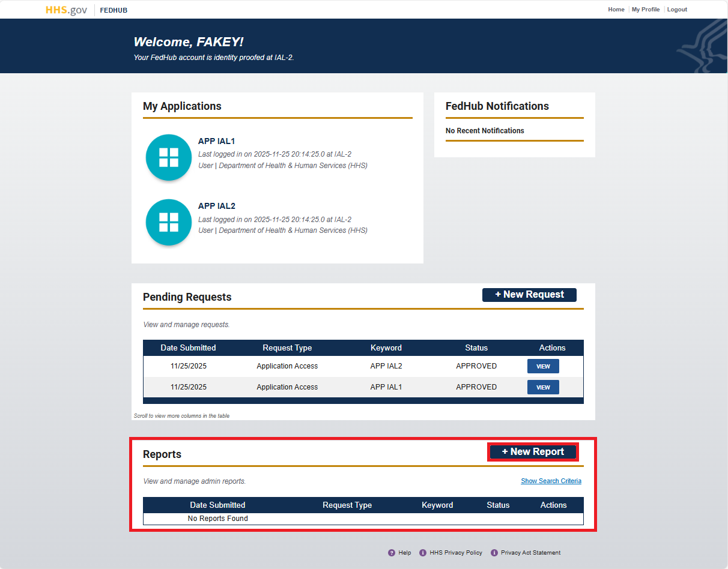
Task: Click the HHS.gov logo
Action: tap(66, 10)
